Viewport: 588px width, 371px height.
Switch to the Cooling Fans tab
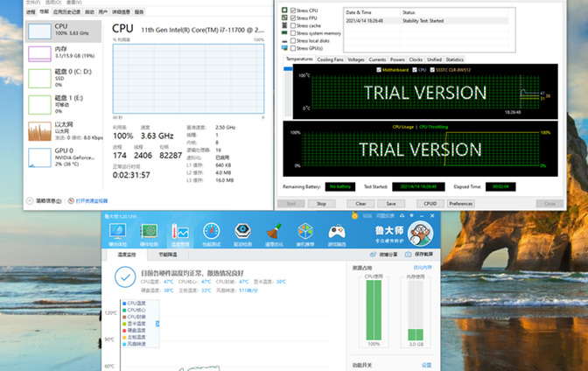point(329,59)
